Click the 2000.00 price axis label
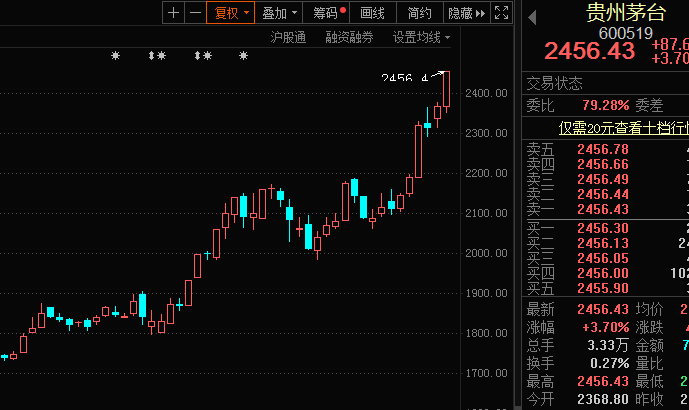 tap(486, 253)
